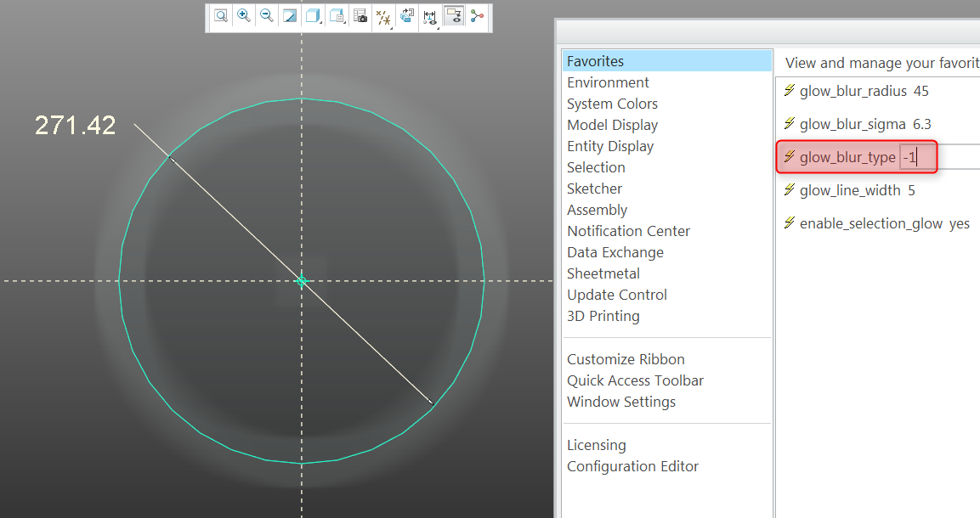Click the Refit view icon

221,16
